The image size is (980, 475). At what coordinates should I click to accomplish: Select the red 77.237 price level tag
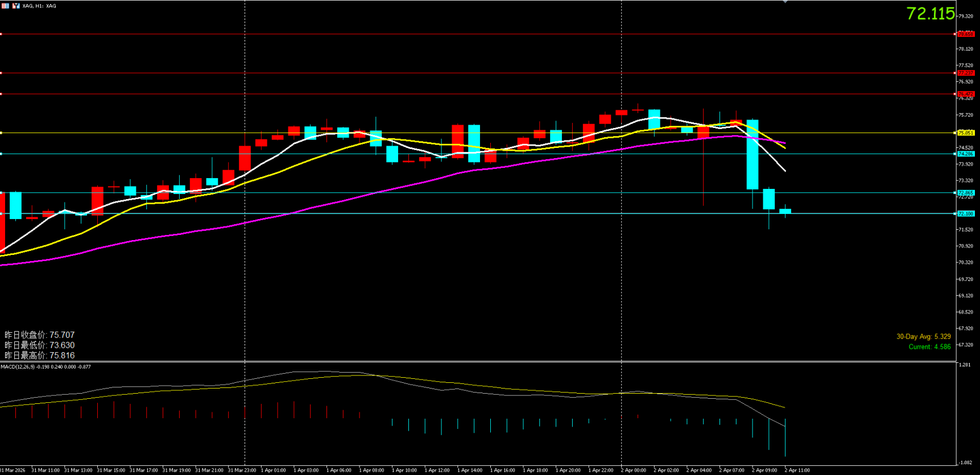[x=965, y=73]
